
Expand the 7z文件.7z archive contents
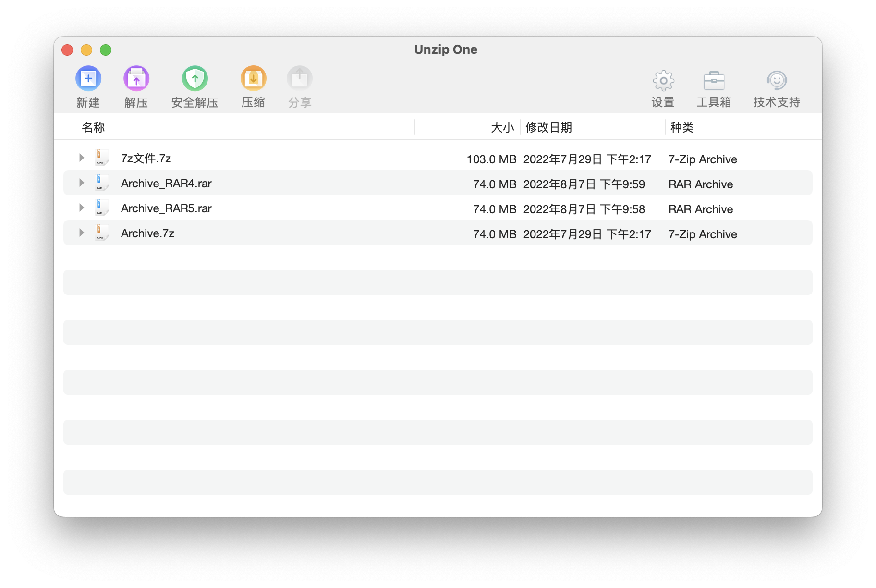coord(81,158)
